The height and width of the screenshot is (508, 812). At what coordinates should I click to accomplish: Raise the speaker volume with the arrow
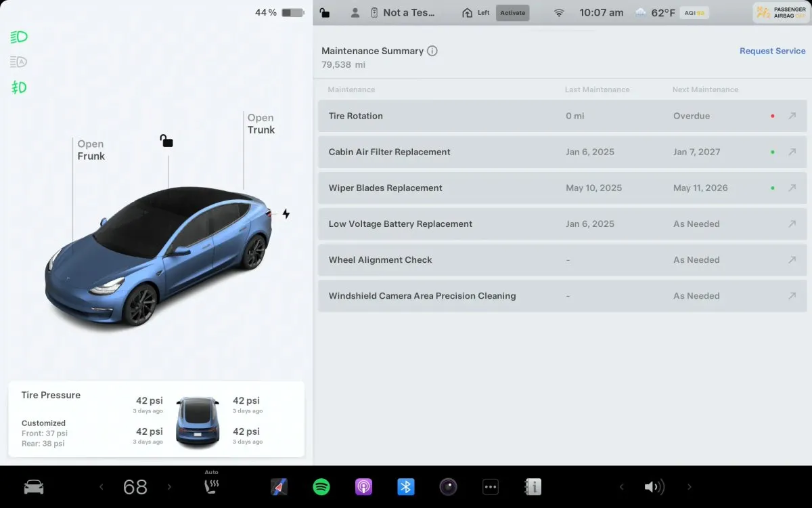coord(690,486)
